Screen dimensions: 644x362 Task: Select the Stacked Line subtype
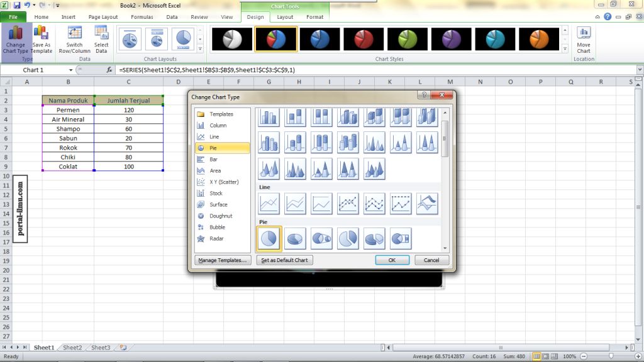[295, 204]
